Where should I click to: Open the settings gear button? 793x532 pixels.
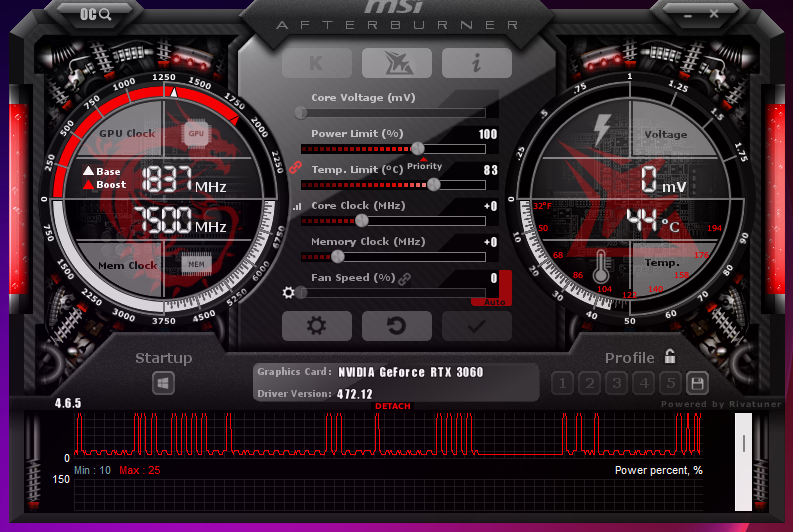(317, 326)
